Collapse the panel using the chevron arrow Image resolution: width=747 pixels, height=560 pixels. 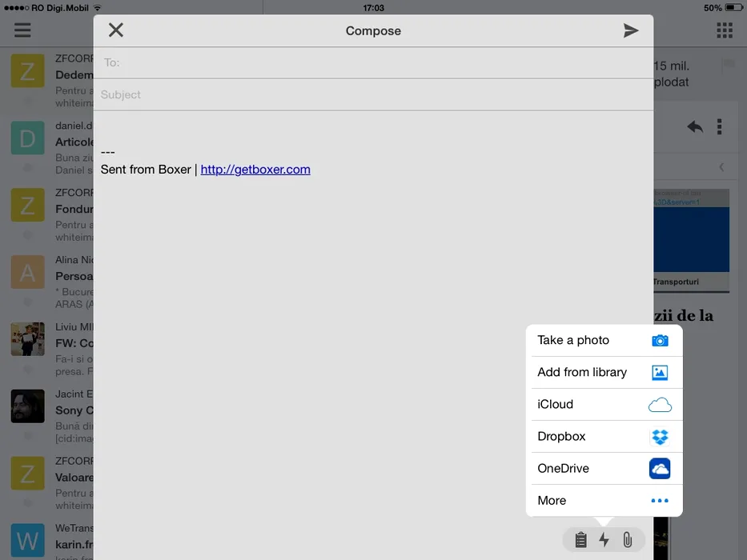click(721, 167)
